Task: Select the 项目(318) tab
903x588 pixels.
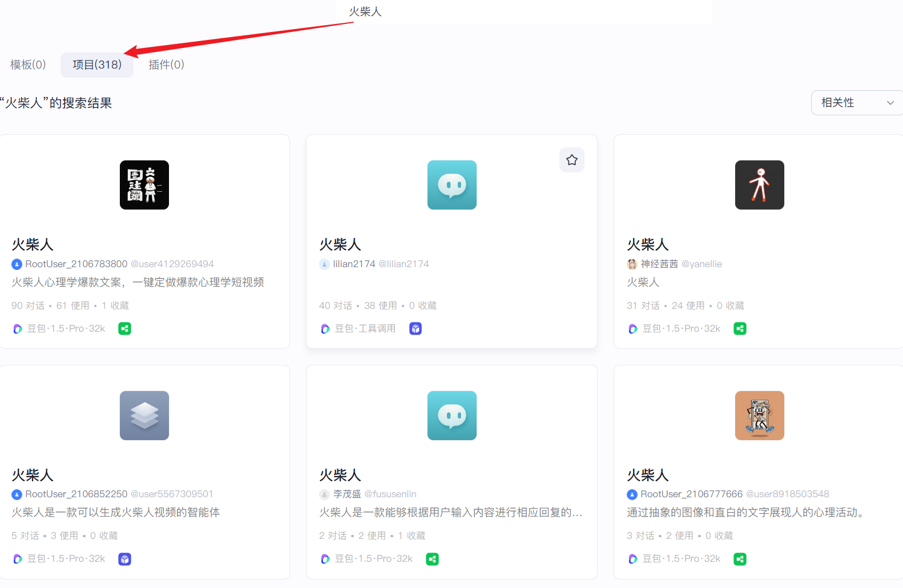Action: [97, 65]
